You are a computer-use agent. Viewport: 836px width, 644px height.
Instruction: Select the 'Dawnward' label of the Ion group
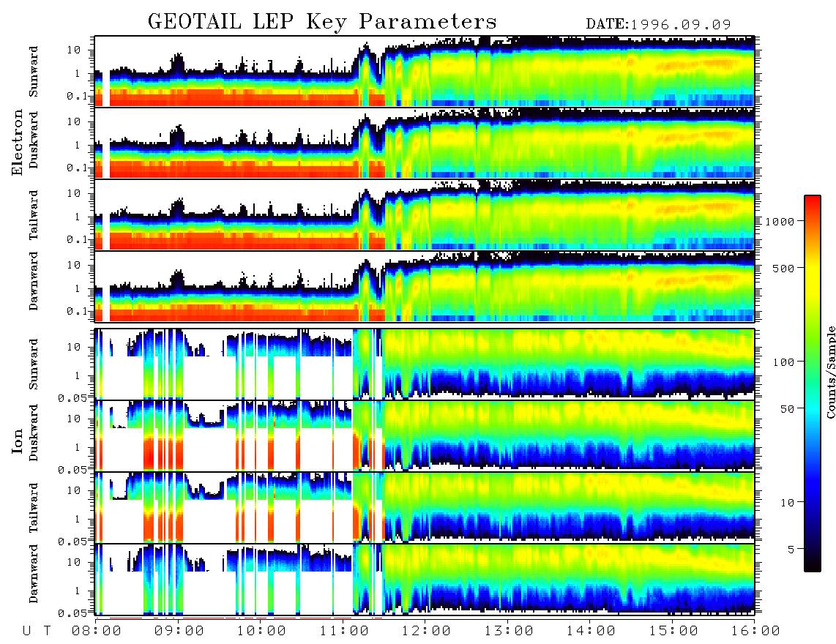34,574
